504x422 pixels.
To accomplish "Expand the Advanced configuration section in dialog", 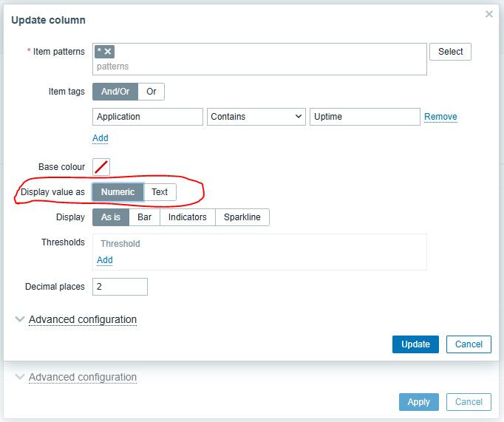I will point(82,319).
